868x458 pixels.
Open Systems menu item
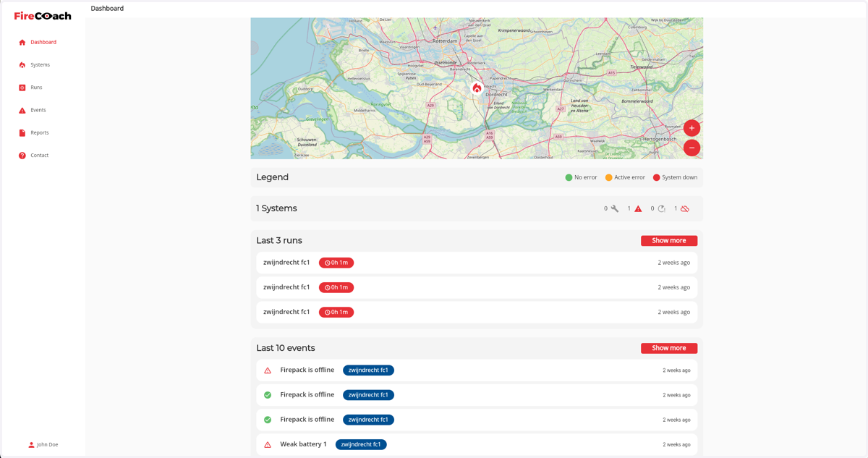point(40,65)
